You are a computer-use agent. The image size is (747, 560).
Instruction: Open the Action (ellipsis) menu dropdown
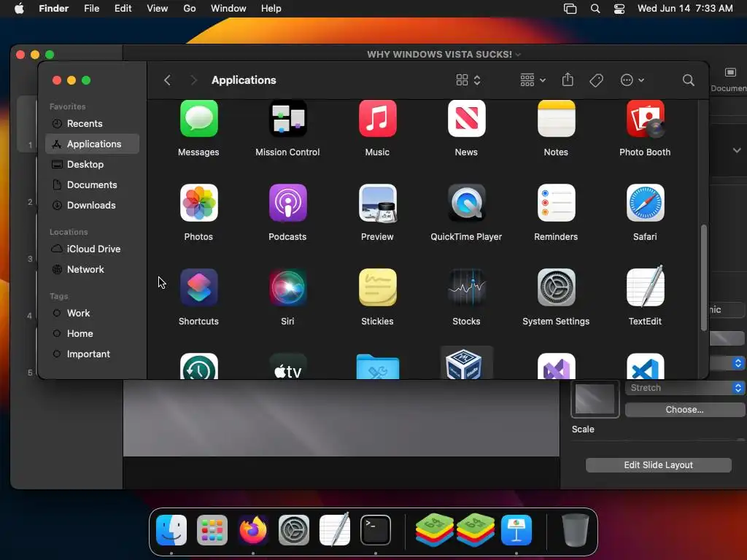632,80
